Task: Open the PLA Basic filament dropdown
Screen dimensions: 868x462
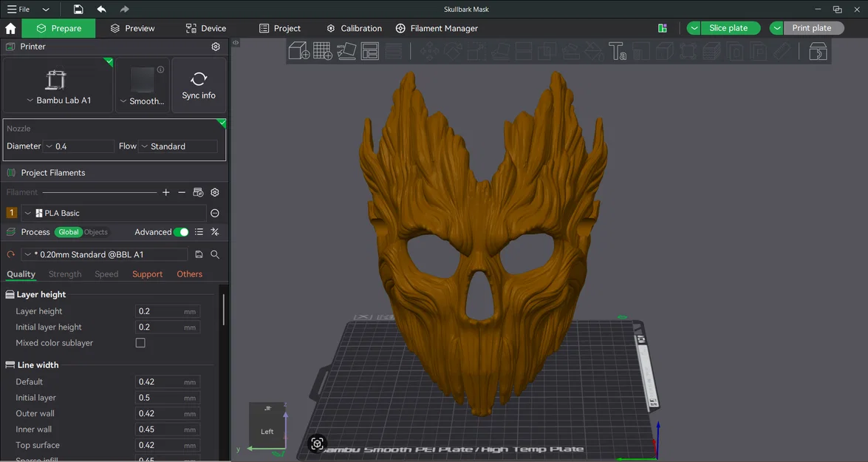Action: point(114,213)
